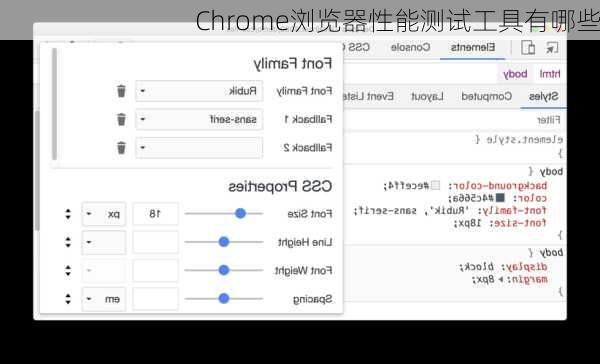Viewport: 600px width, 364px height.
Task: Switch to the Console tab
Action: [x=410, y=48]
